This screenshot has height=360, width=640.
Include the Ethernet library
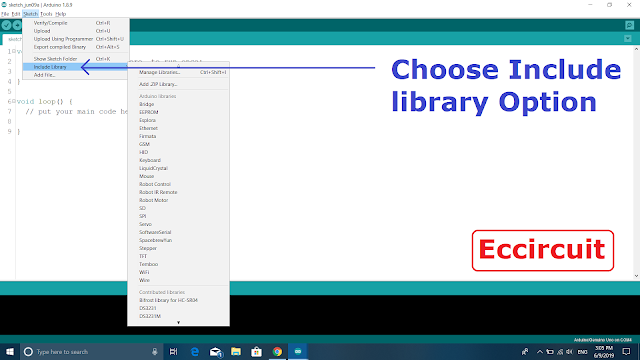[x=178, y=128]
